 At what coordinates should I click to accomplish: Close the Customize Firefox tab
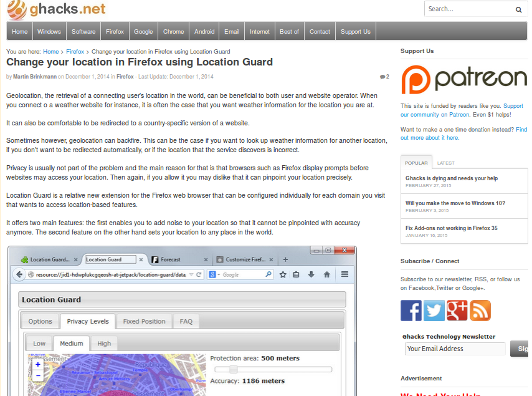[271, 259]
